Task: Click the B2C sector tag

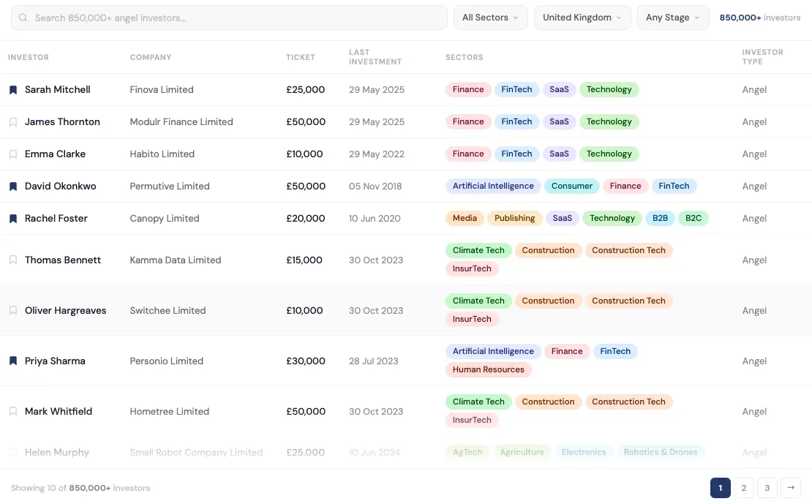Action: click(x=693, y=218)
